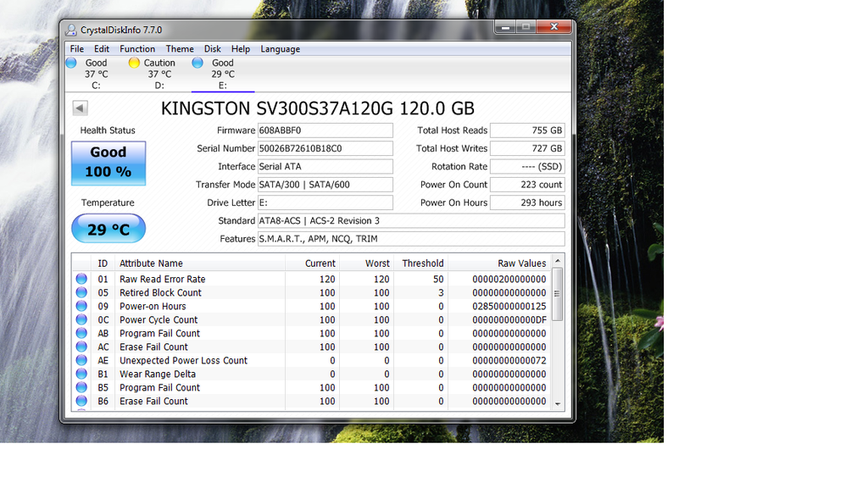
Task: Click the status orb for Unexpected Power Loss Count
Action: pos(81,360)
